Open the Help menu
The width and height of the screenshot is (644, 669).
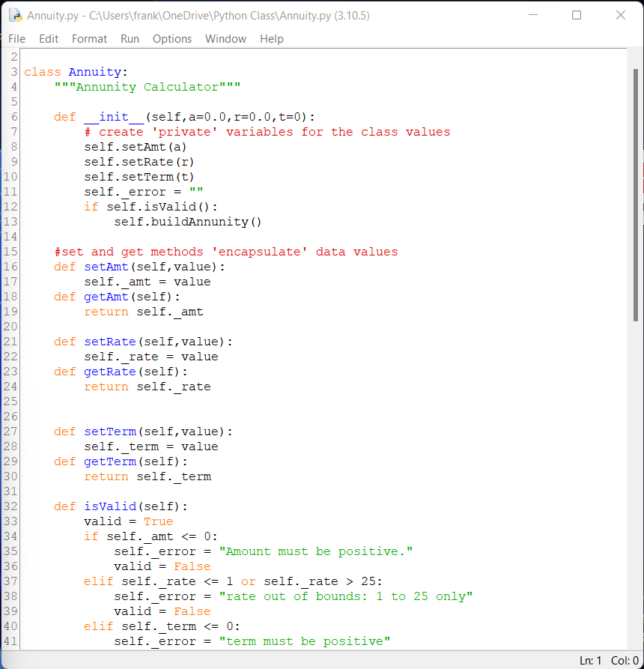(272, 39)
